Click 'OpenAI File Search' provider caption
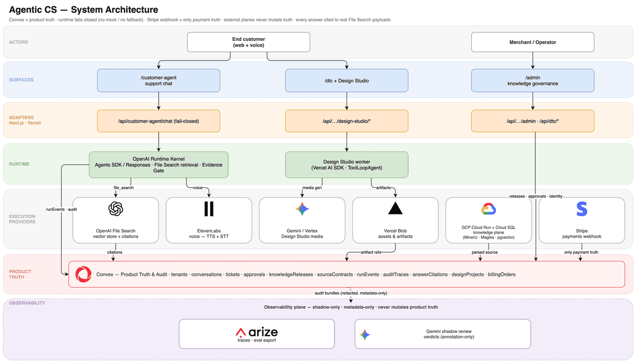Viewport: 637px width, 364px height. click(115, 231)
